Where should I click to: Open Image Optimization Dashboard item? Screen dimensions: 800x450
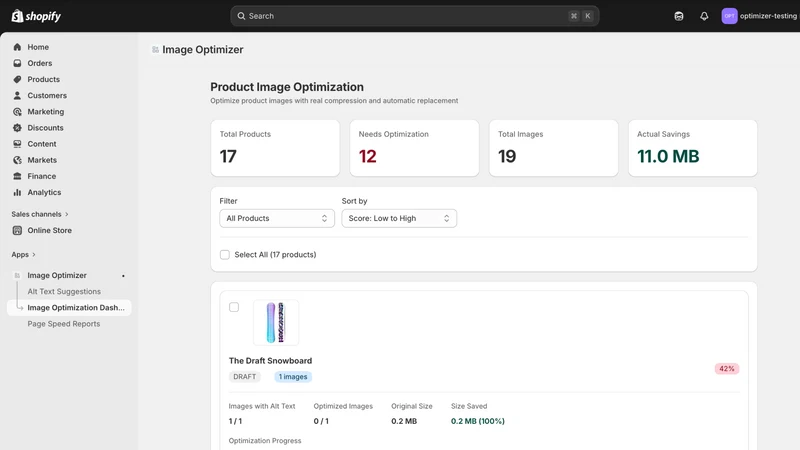click(69, 308)
